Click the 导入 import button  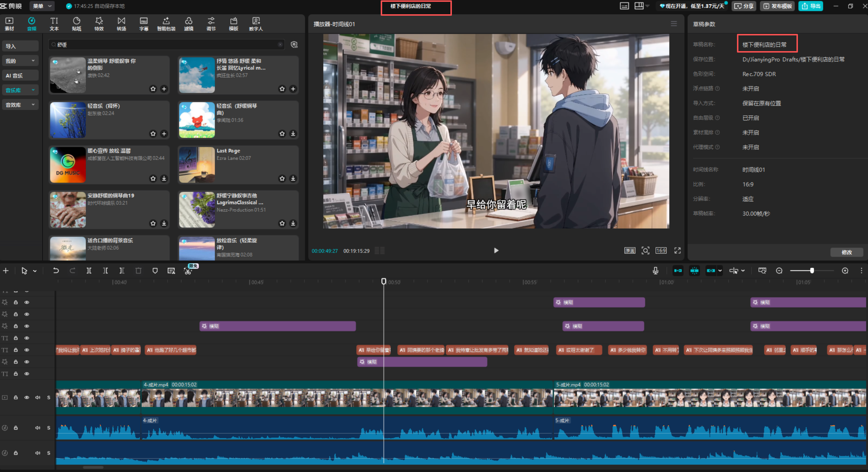click(20, 46)
